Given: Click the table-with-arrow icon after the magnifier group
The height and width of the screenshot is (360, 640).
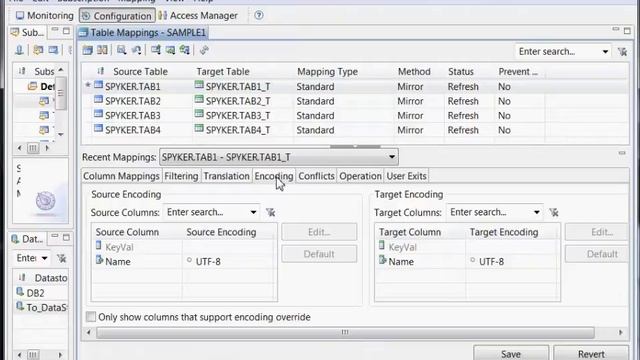Looking at the screenshot, I should click(156, 50).
